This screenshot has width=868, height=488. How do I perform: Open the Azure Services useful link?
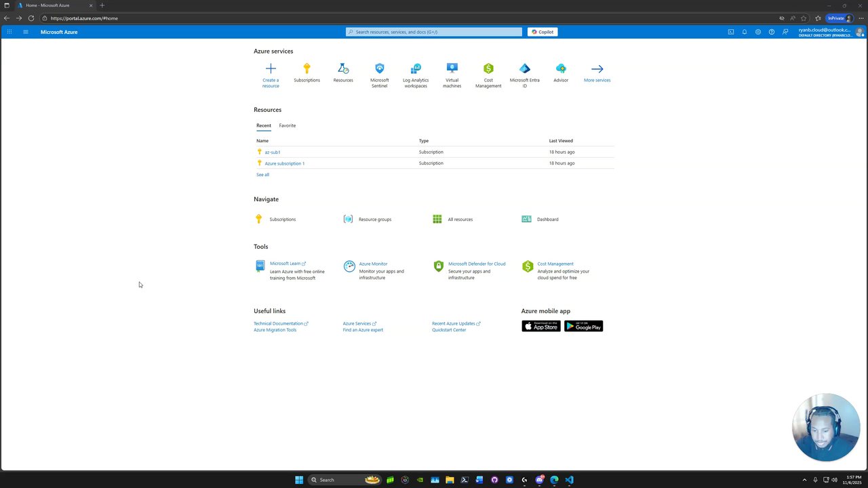[x=359, y=324]
